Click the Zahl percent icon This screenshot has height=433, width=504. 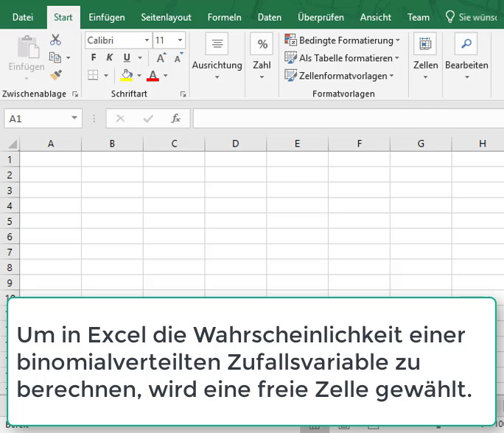coord(262,43)
